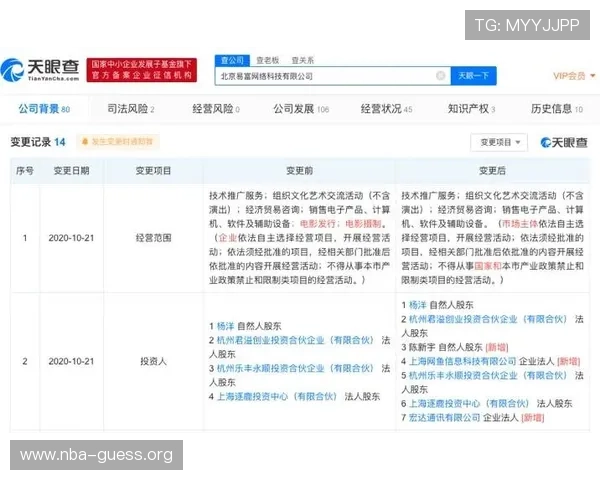Open the 公司背景 tab
The image size is (600, 480).
[x=44, y=109]
